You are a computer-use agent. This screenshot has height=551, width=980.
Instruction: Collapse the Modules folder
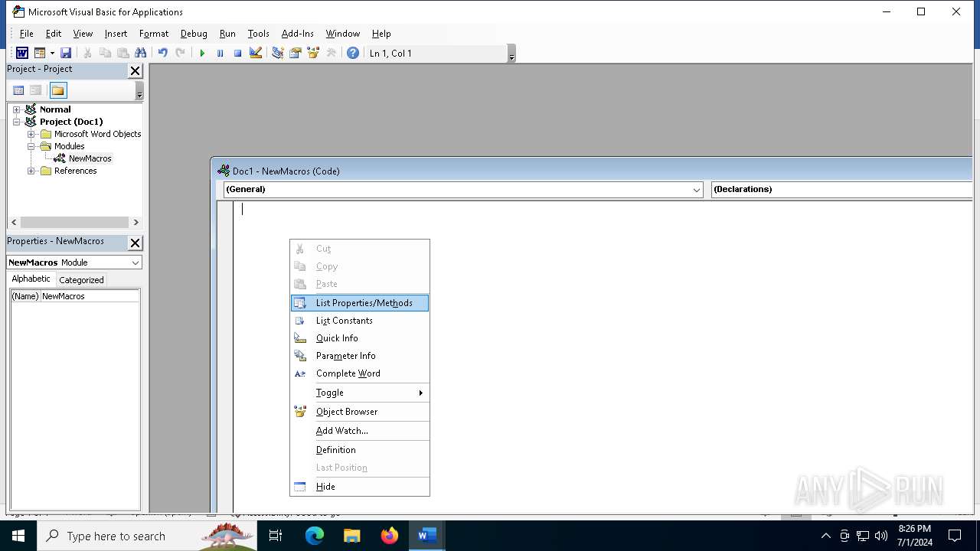31,146
